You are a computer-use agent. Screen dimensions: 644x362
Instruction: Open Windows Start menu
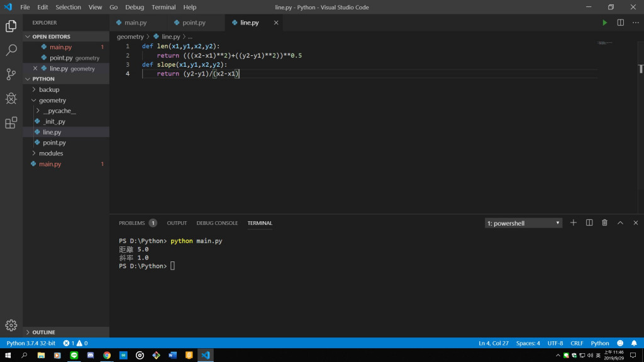click(x=8, y=356)
